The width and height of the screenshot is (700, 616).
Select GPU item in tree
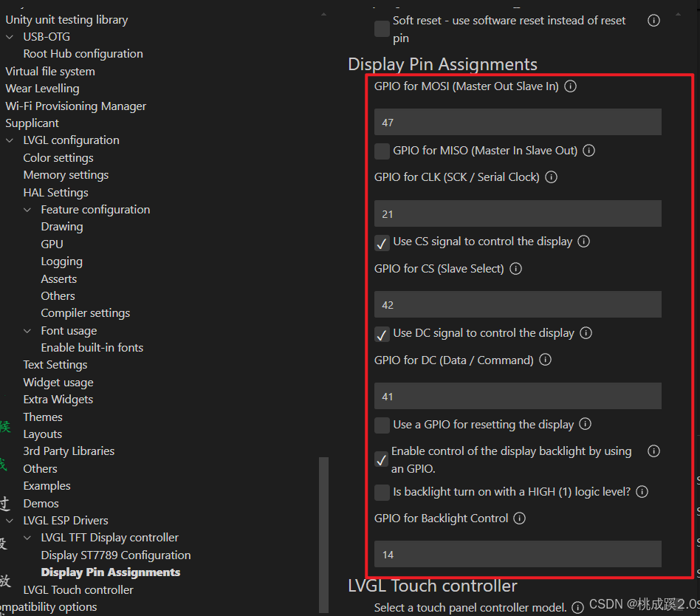click(52, 244)
